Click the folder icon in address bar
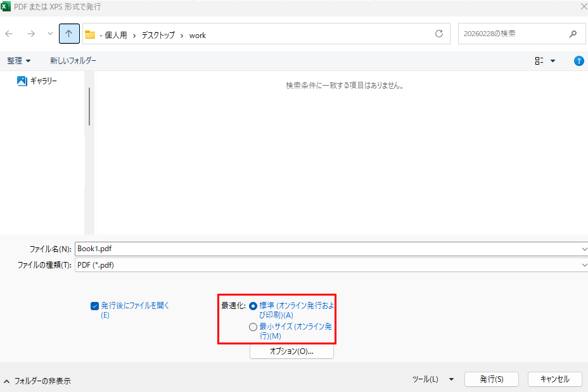 90,35
